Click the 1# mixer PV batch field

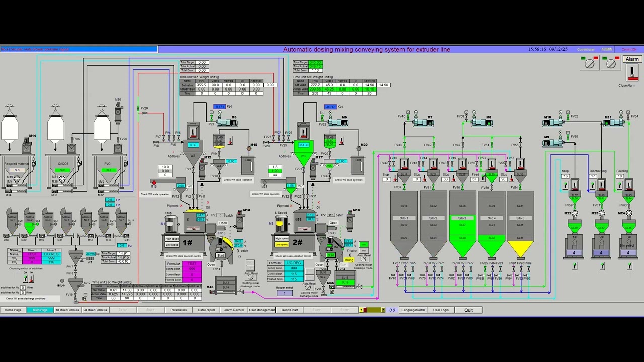221,215
